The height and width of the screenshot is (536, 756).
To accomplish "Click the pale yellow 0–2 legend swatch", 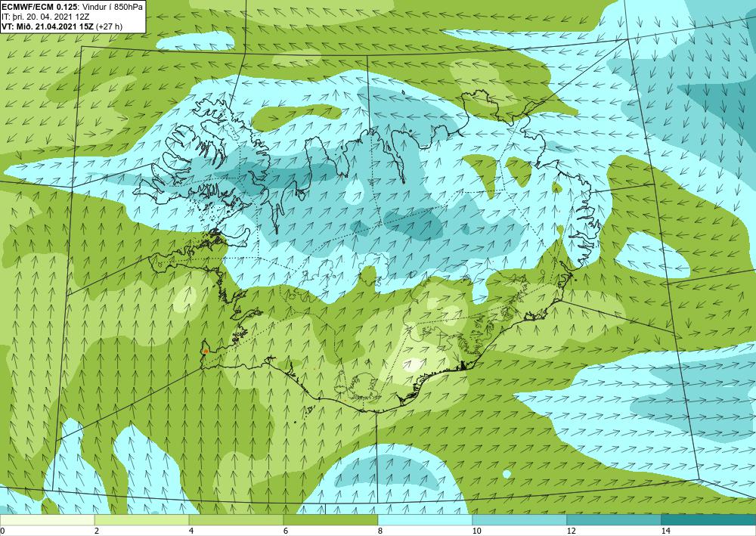I will pyautogui.click(x=47, y=520).
